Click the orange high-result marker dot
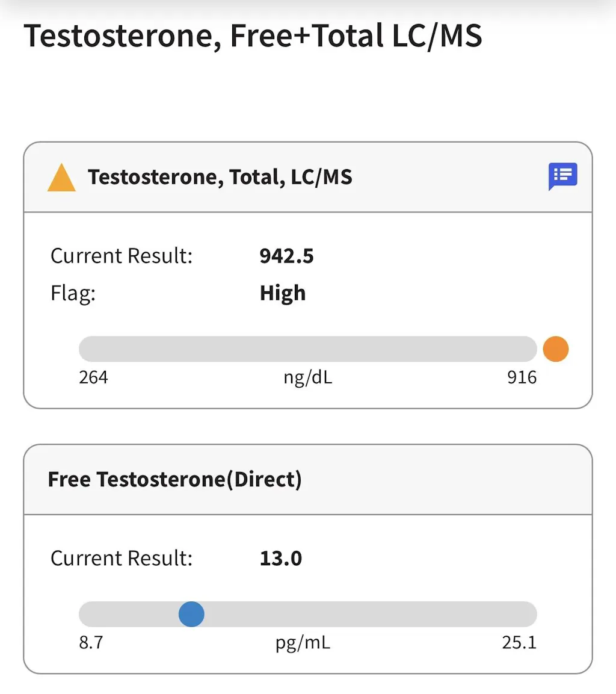This screenshot has height=694, width=616. click(x=555, y=349)
